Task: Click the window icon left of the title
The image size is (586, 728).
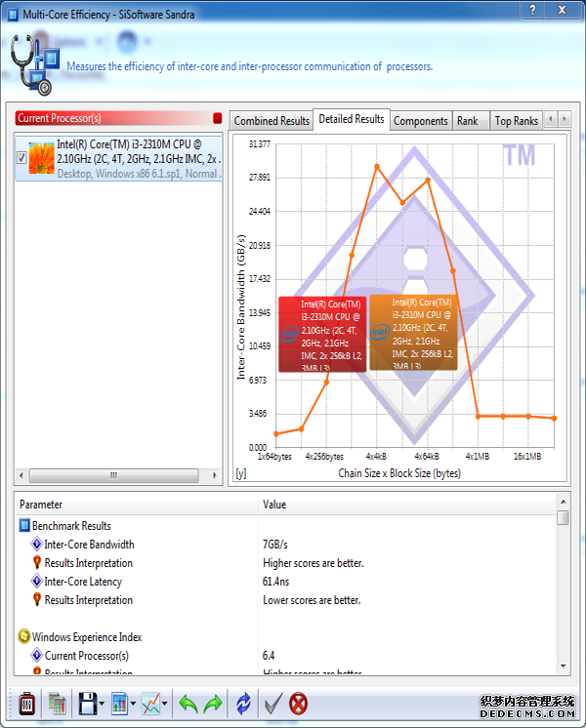Action: coord(14,15)
